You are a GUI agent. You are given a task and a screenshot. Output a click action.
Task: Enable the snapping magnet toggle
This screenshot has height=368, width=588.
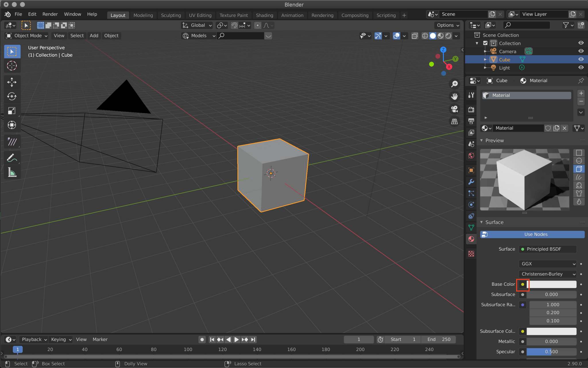coord(234,25)
